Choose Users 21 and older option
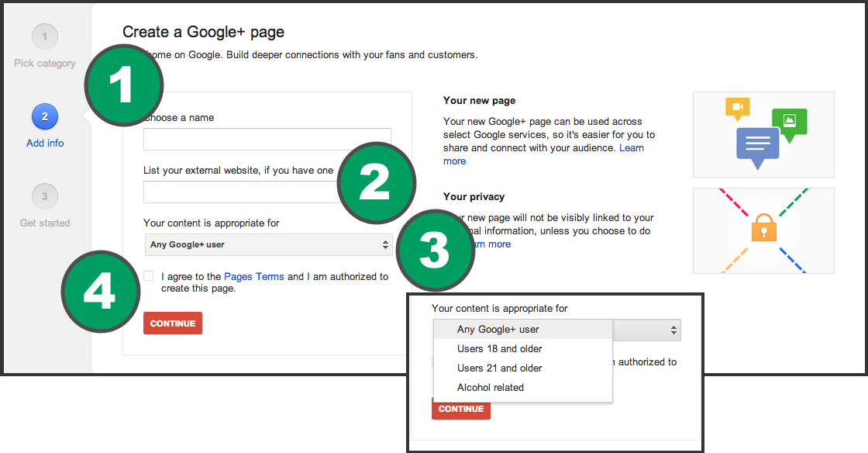The width and height of the screenshot is (868, 453). [x=523, y=368]
